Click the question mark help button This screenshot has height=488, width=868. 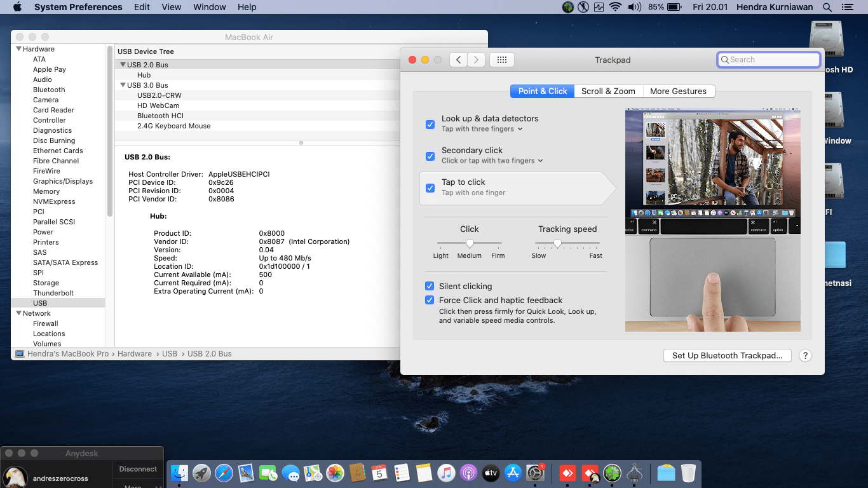pyautogui.click(x=805, y=356)
